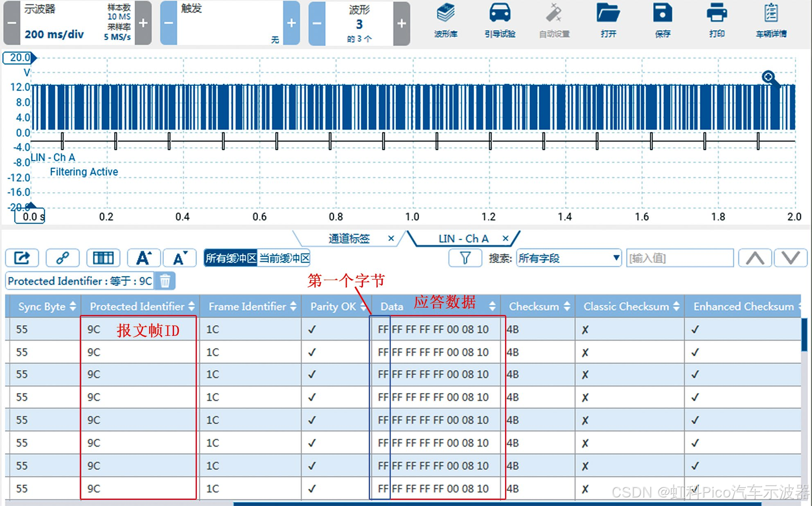Delete the Protected Identifier filter via trash icon

tap(165, 281)
